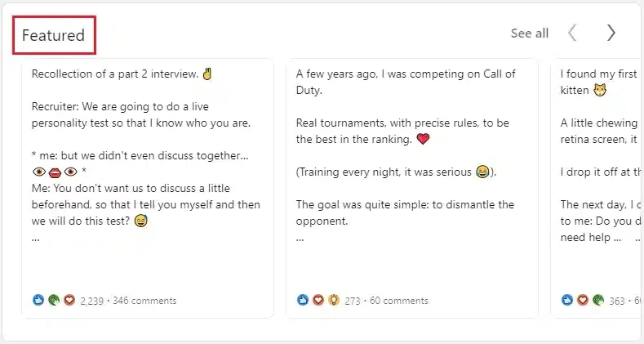Click the heart reaction icon on Call of Duty post
This screenshot has width=644, height=344.
click(318, 300)
